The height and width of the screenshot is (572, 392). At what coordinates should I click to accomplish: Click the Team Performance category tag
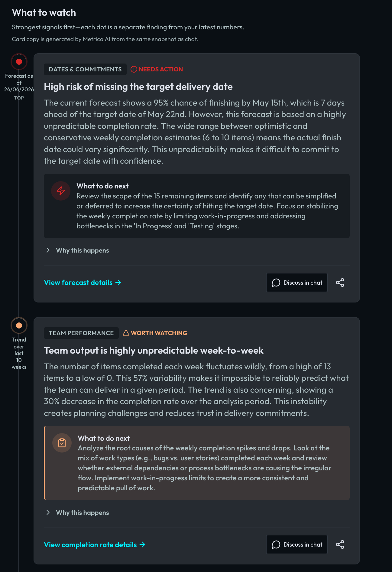click(81, 333)
